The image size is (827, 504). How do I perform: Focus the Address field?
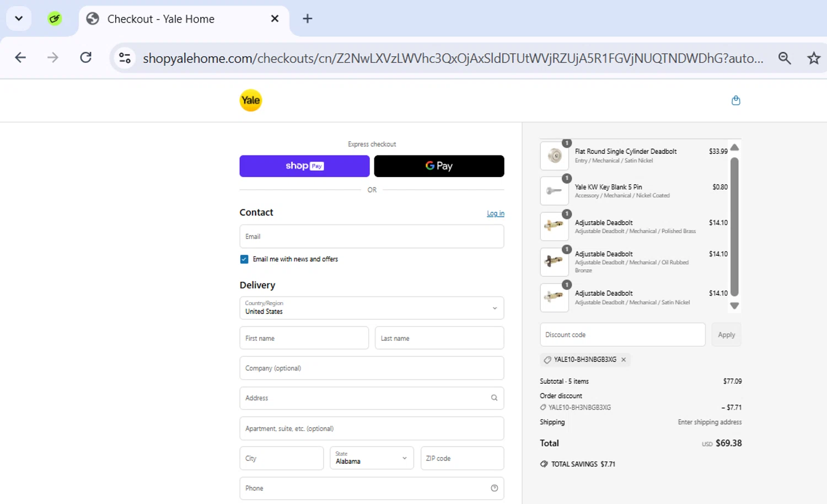point(372,398)
